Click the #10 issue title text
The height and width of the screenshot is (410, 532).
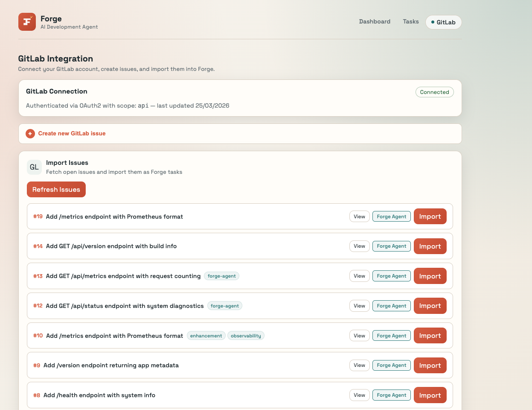click(114, 336)
